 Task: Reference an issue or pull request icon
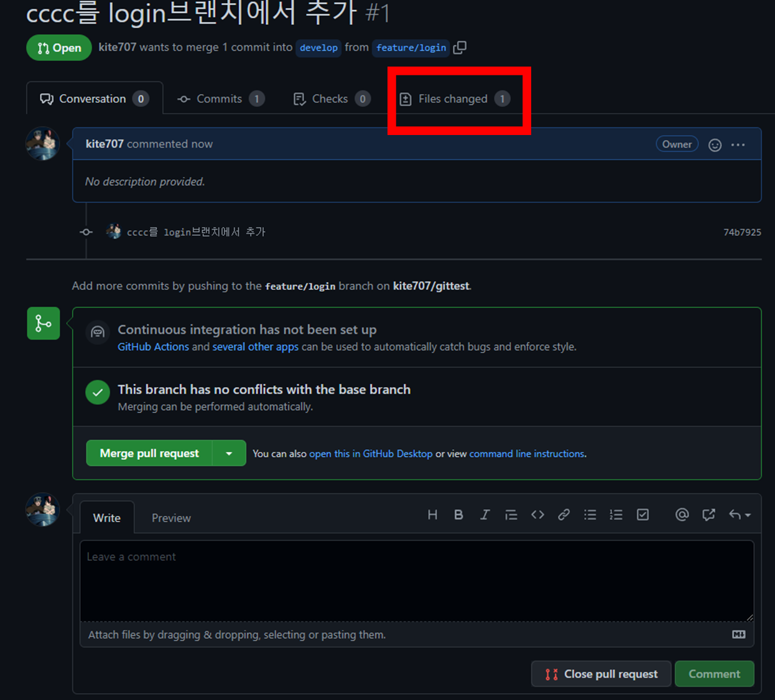click(x=708, y=515)
